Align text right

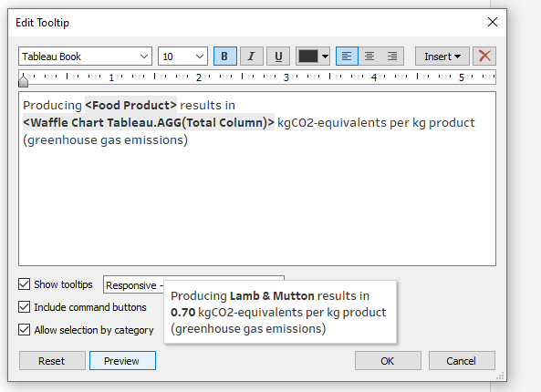[x=392, y=57]
